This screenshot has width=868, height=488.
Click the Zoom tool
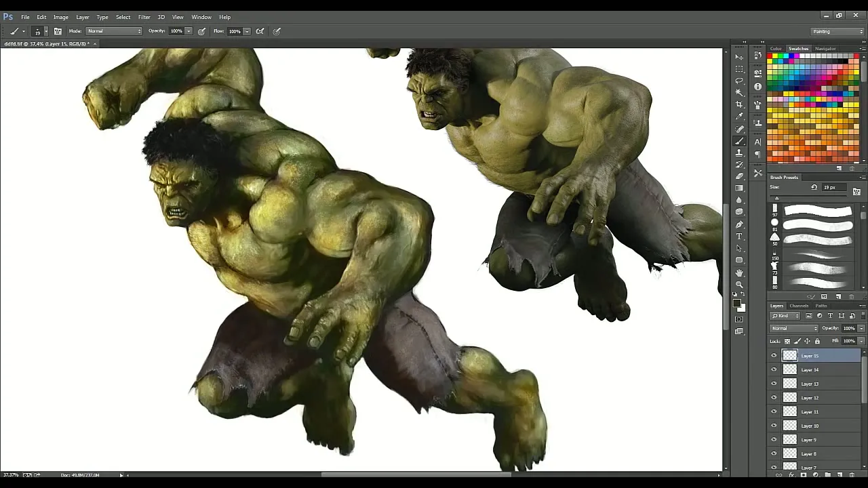pyautogui.click(x=739, y=284)
